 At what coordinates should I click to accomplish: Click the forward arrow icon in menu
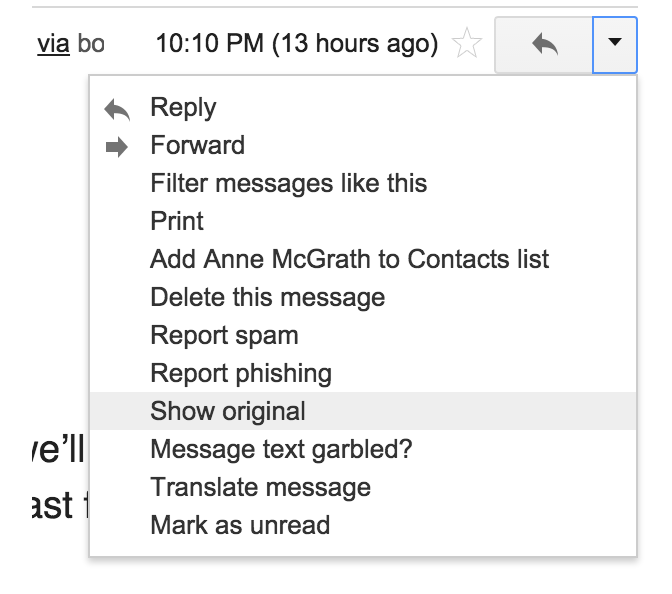117,147
